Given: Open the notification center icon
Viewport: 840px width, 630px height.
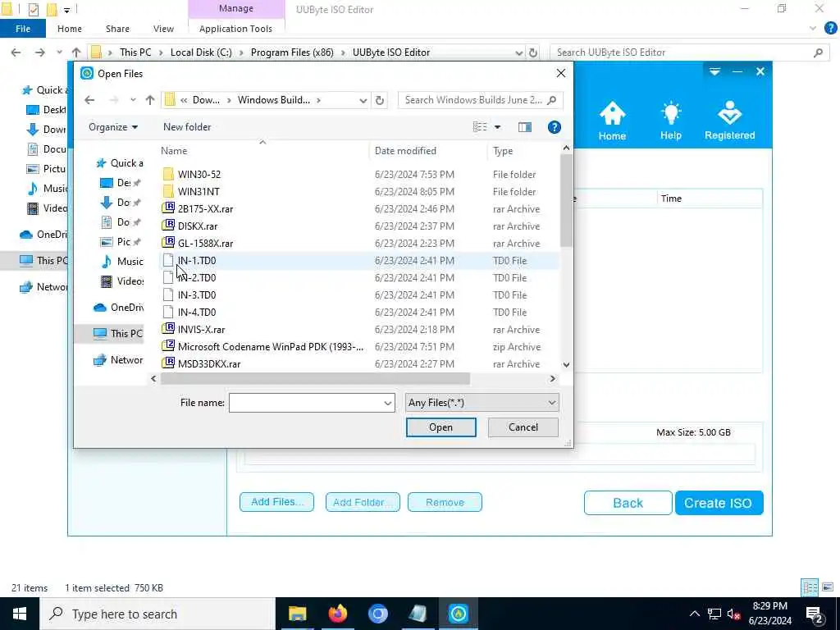Looking at the screenshot, I should coord(815,614).
